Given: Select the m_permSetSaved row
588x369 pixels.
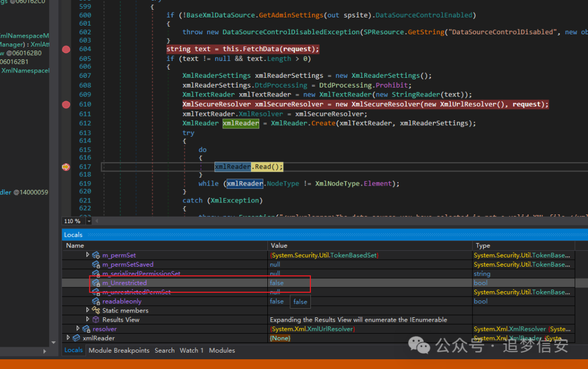Looking at the screenshot, I should coord(318,265).
